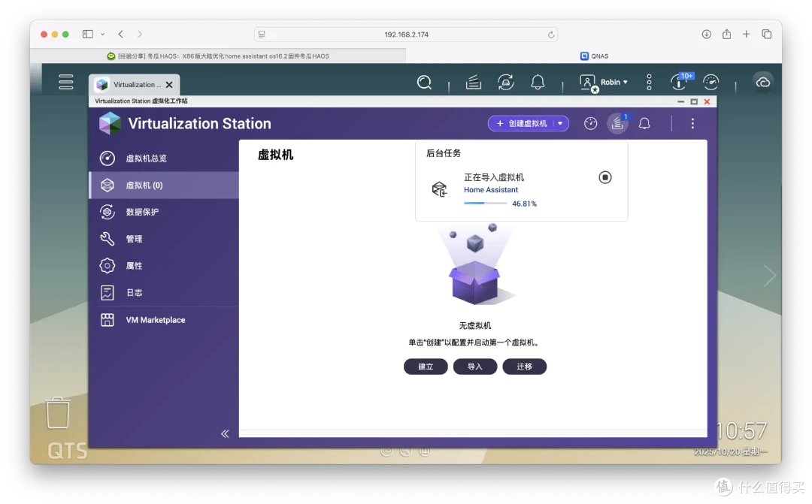Screen dimensions: 812x504
Task: Expand Safari sidebar dropdown arrow
Action: (102, 34)
